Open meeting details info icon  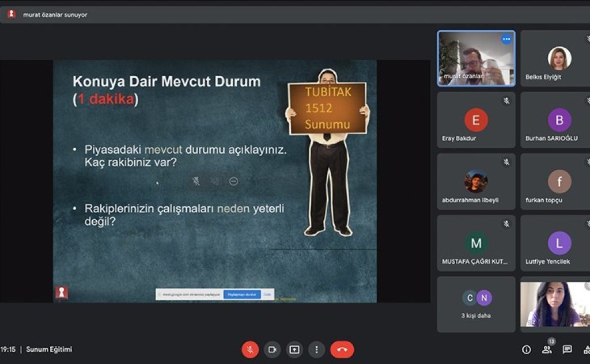527,350
